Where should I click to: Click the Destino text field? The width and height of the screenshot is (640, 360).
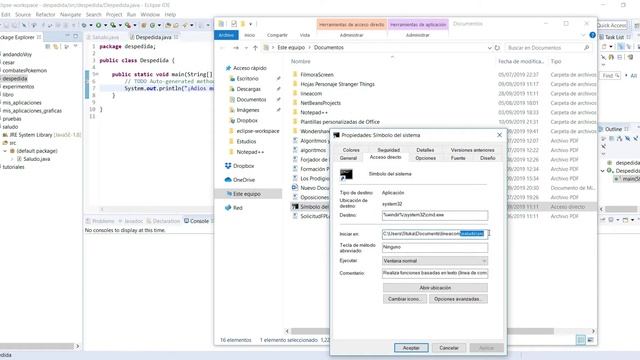click(435, 215)
